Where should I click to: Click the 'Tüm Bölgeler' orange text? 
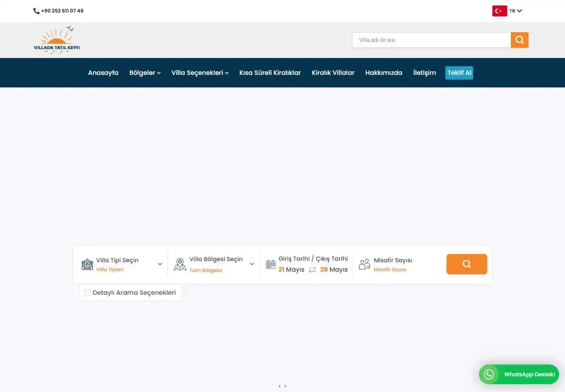[x=206, y=270]
